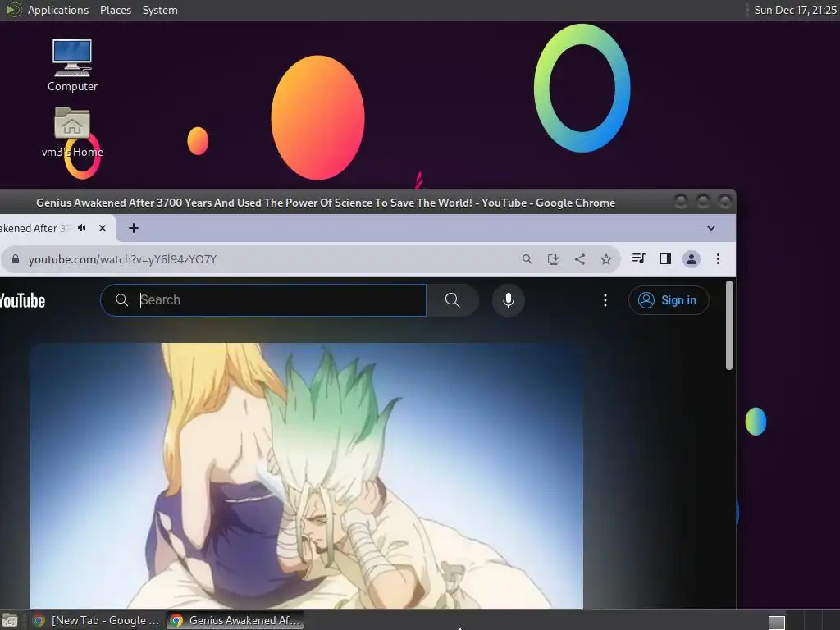Click the youtube.com address bar URL
This screenshot has width=840, height=630.
click(x=122, y=259)
